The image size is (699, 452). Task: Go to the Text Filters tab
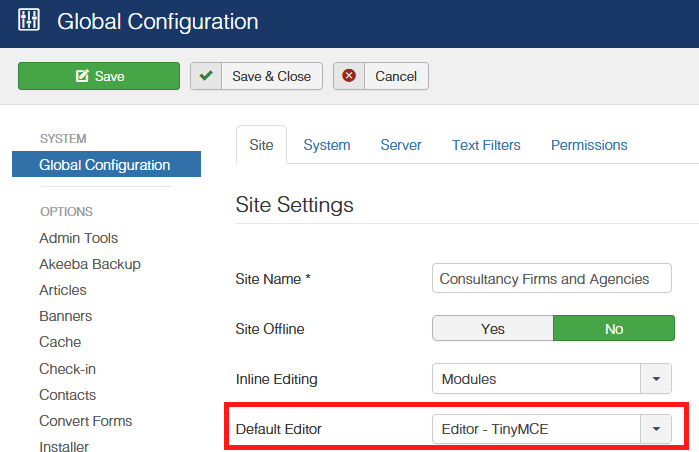[x=486, y=145]
